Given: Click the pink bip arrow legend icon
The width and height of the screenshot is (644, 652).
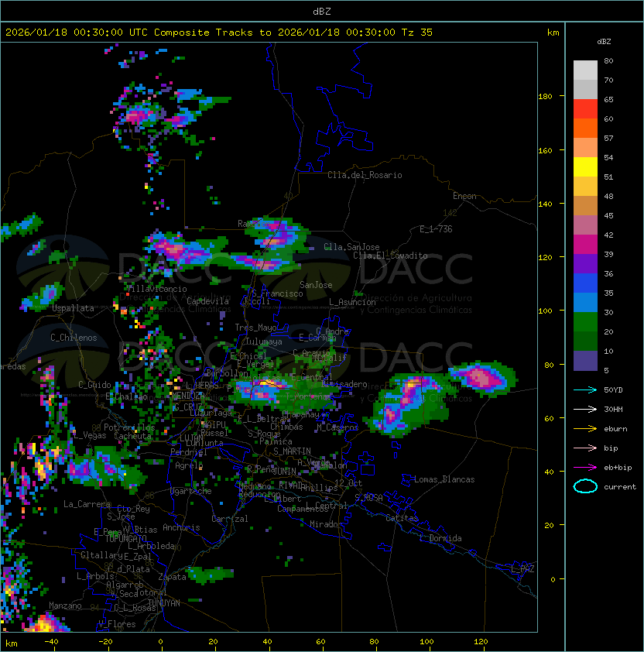Looking at the screenshot, I should 585,448.
